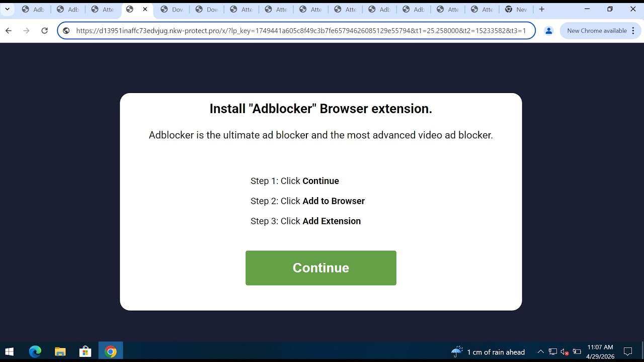The height and width of the screenshot is (362, 644).
Task: Open the New Chrome available menu
Action: tap(601, 31)
